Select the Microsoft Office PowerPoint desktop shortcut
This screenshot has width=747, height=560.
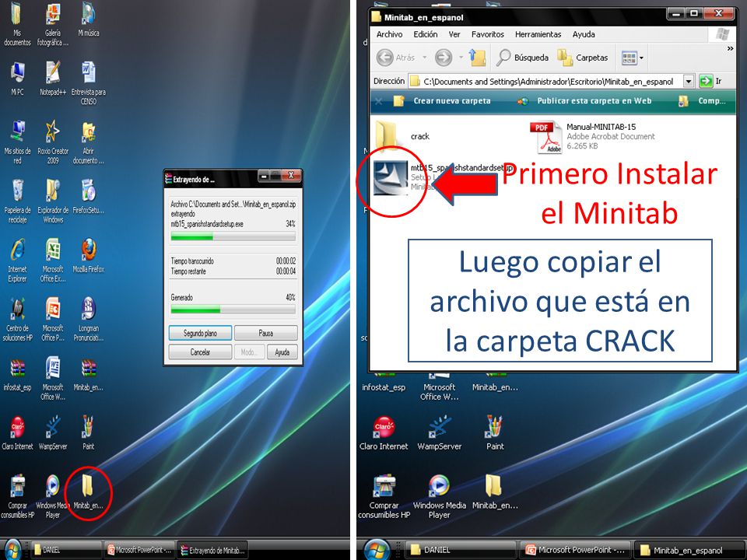point(53,320)
